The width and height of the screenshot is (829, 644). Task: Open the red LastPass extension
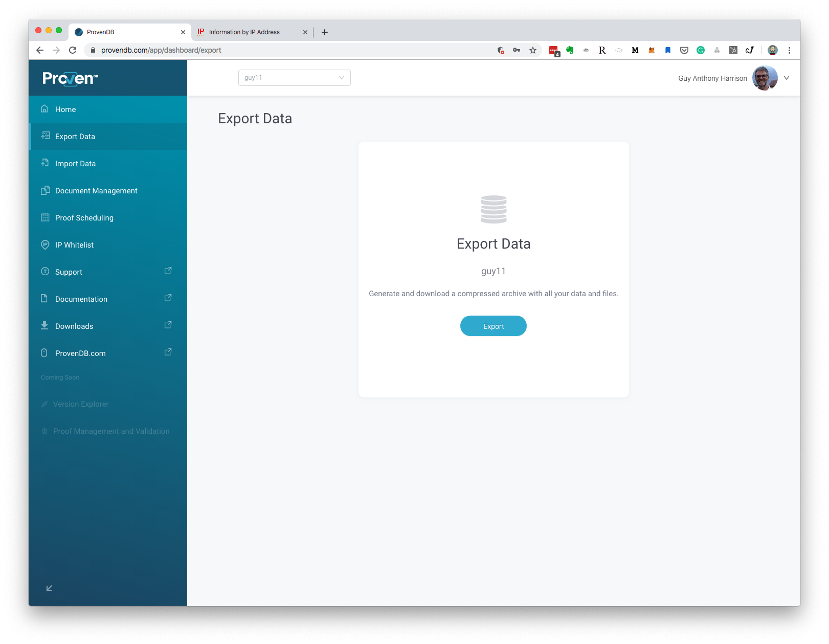(x=554, y=51)
